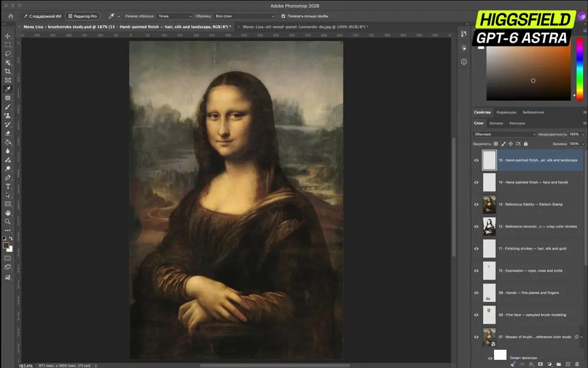The width and height of the screenshot is (588, 368).
Task: Select the Frame tool
Action: point(8,80)
